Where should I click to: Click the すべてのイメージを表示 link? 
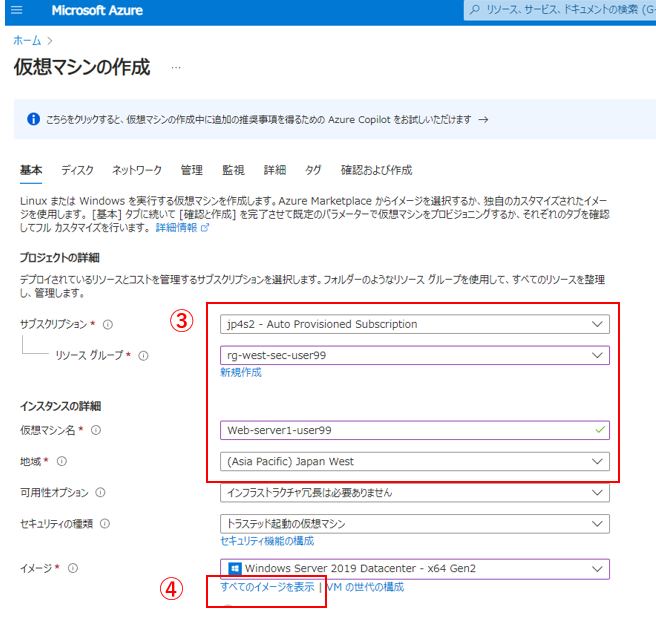pyautogui.click(x=267, y=587)
